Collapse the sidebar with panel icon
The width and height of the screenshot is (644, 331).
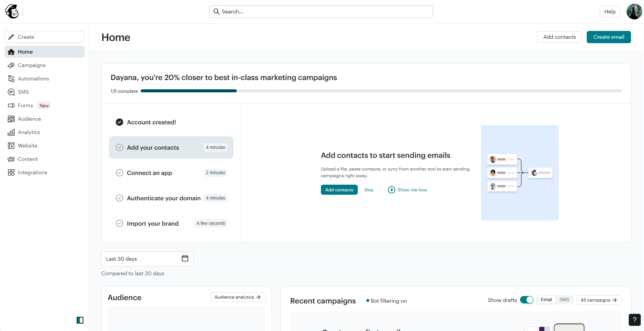tap(80, 320)
